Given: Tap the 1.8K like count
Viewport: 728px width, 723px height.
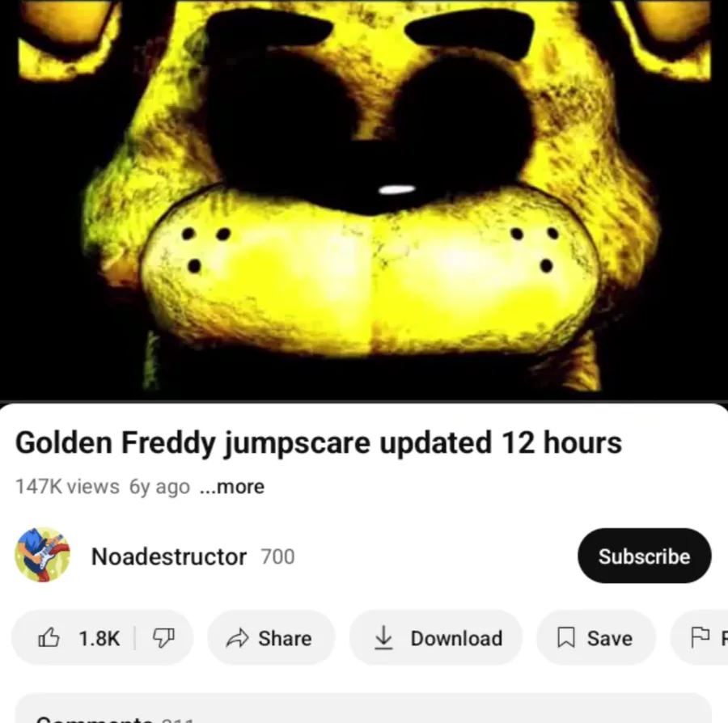Looking at the screenshot, I should click(99, 639).
